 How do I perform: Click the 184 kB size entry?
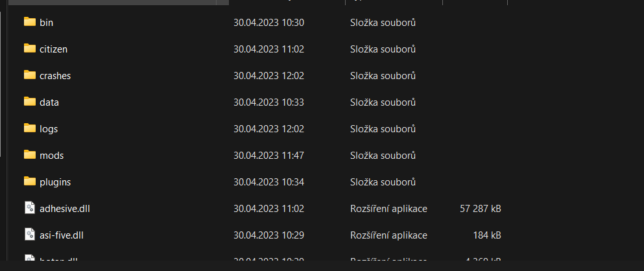point(487,235)
